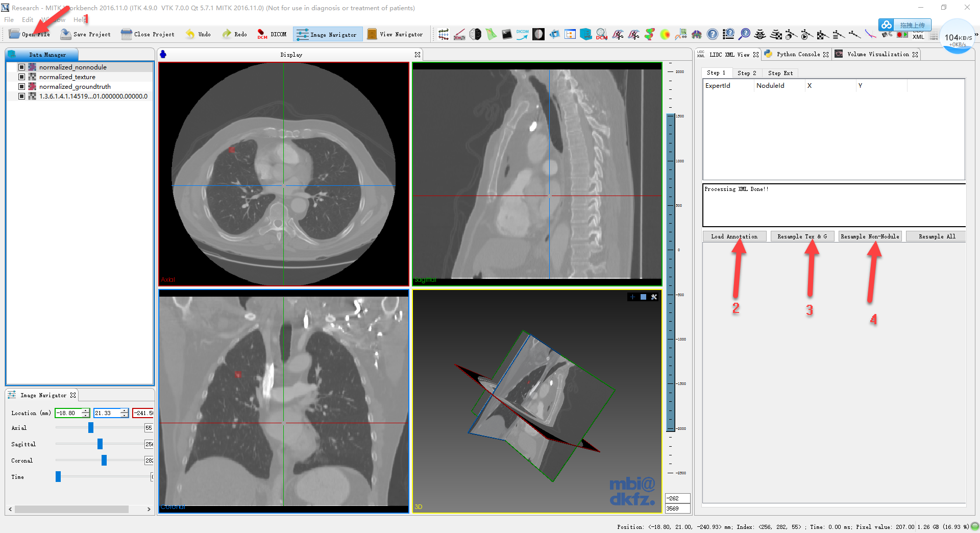Click the magnifying glass icon in toolbar
The height and width of the screenshot is (533, 980).
pos(745,34)
